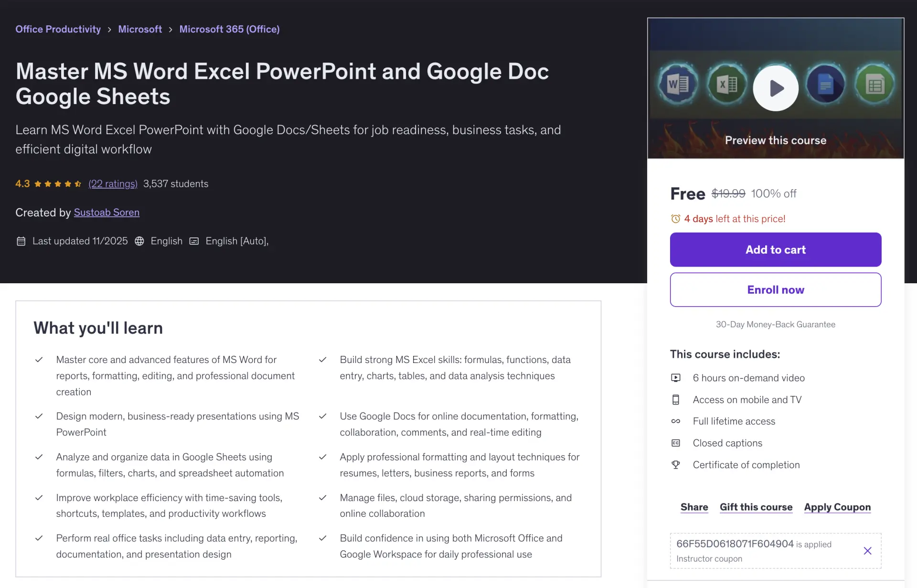Click checkmark beside Build strong MS Excel skills

click(323, 360)
